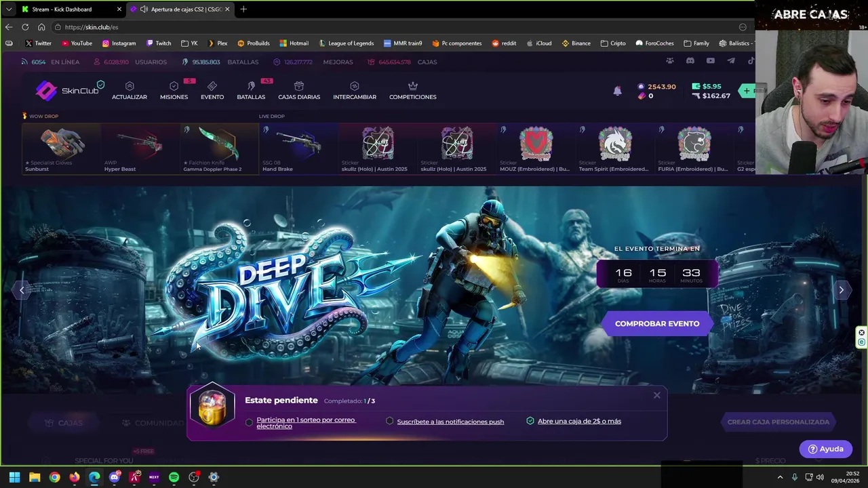Open YouTube bookmark
Viewport: 868px width, 488px height.
[77, 43]
